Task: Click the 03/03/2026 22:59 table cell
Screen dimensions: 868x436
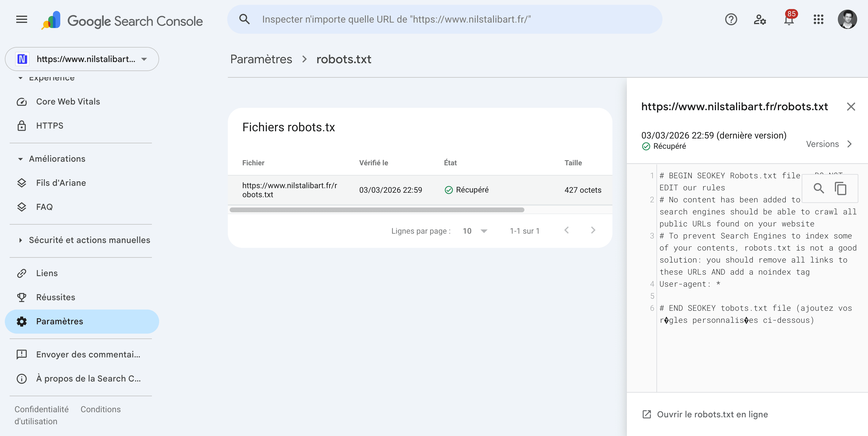Action: click(x=391, y=190)
